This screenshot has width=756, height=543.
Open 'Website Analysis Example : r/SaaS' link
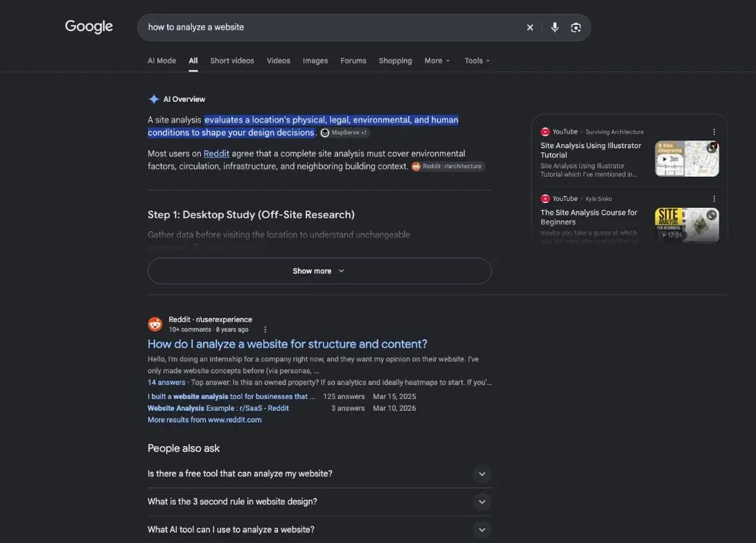pos(218,408)
